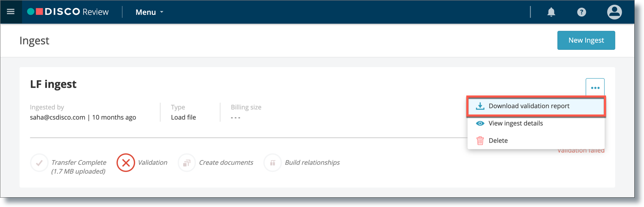Click the download arrow icon in menu

tap(480, 106)
